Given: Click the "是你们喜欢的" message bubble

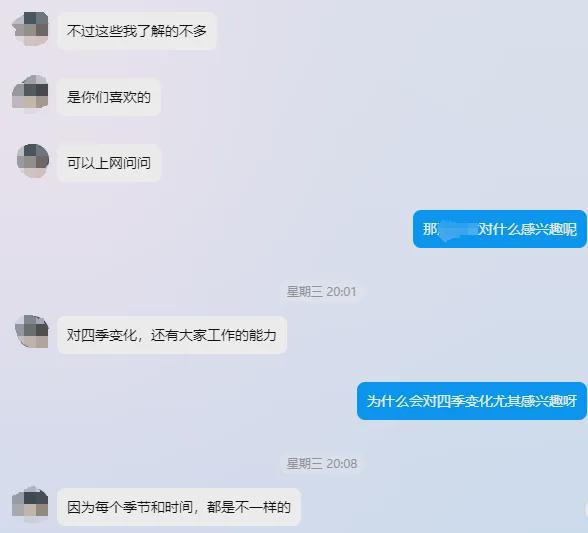Looking at the screenshot, I should point(109,97).
